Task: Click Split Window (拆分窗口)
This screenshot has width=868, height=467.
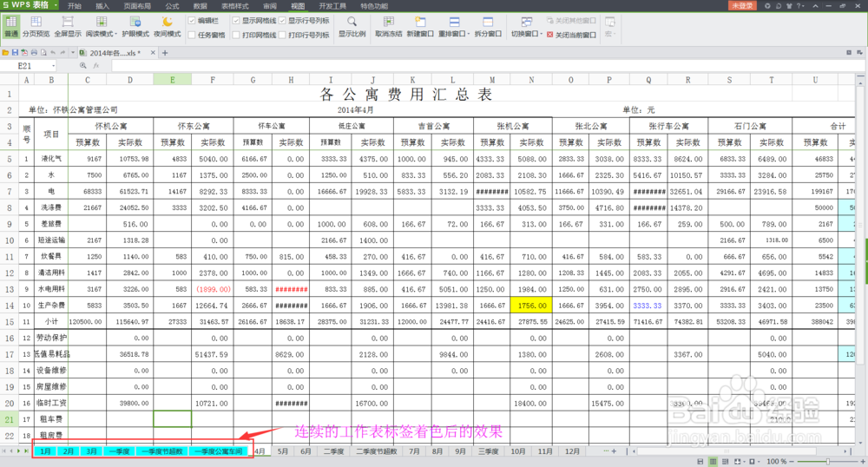Action: click(488, 27)
